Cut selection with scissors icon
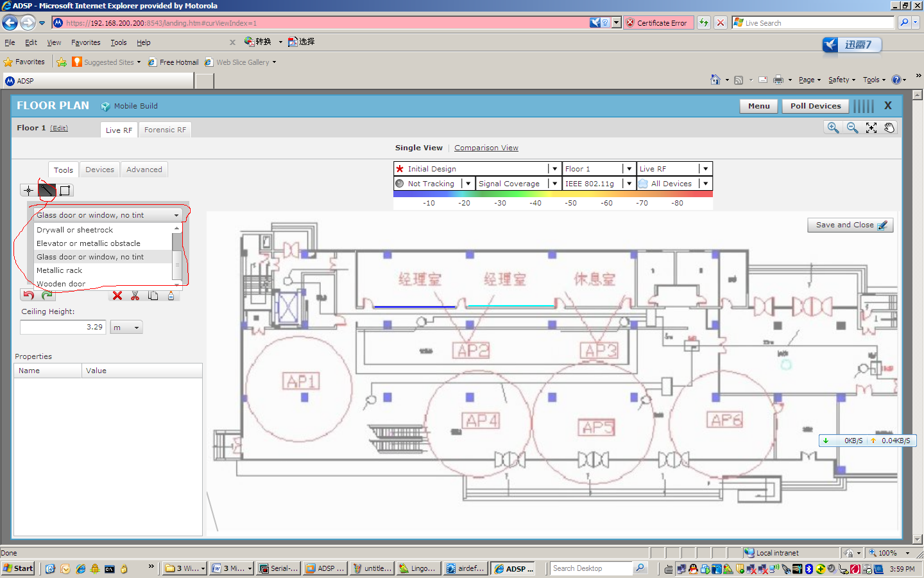Screen dimensions: 924x578 135,295
